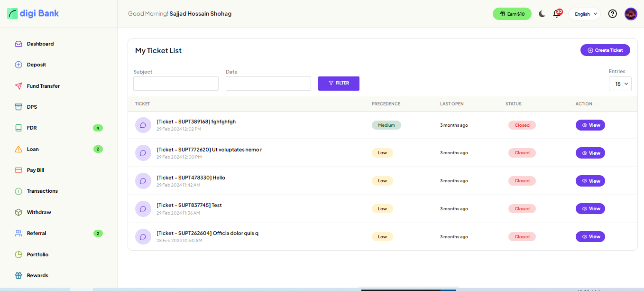Open the help question mark icon
This screenshot has height=291, width=644.
click(x=612, y=14)
